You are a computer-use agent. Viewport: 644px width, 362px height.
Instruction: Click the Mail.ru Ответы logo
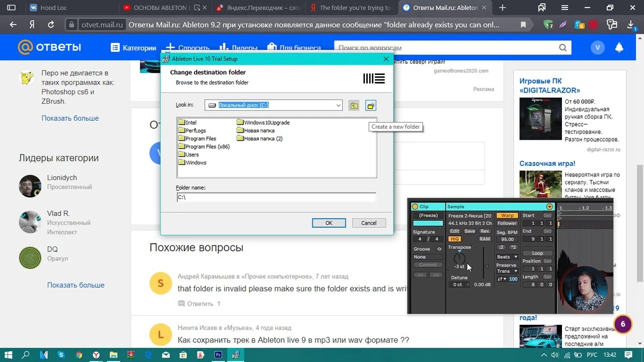pos(49,47)
